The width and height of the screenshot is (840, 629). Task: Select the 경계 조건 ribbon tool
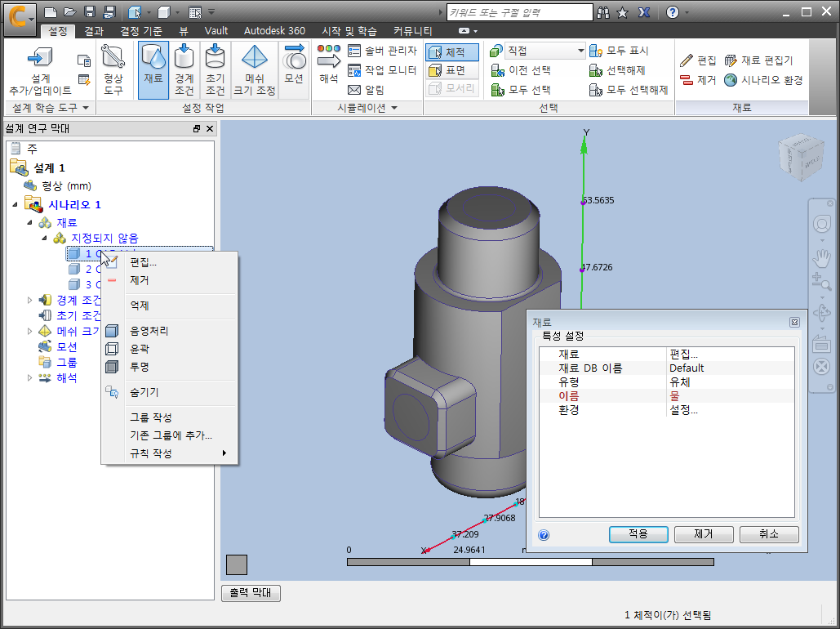tap(184, 70)
